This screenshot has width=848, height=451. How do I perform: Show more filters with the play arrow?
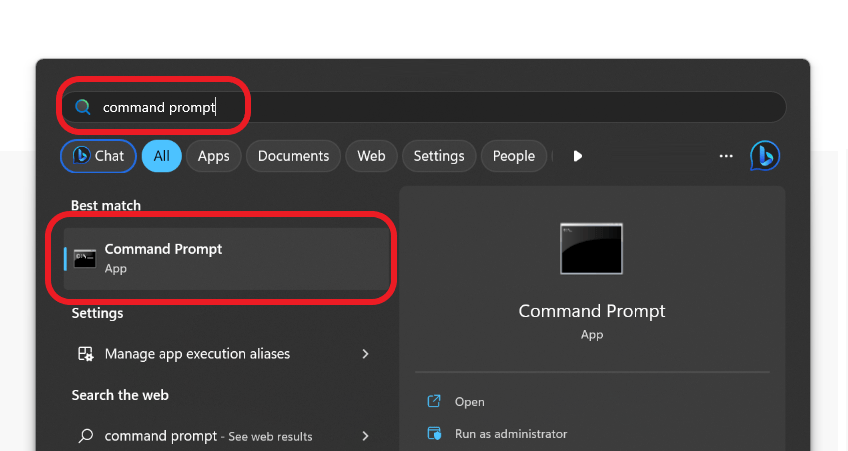(x=578, y=156)
